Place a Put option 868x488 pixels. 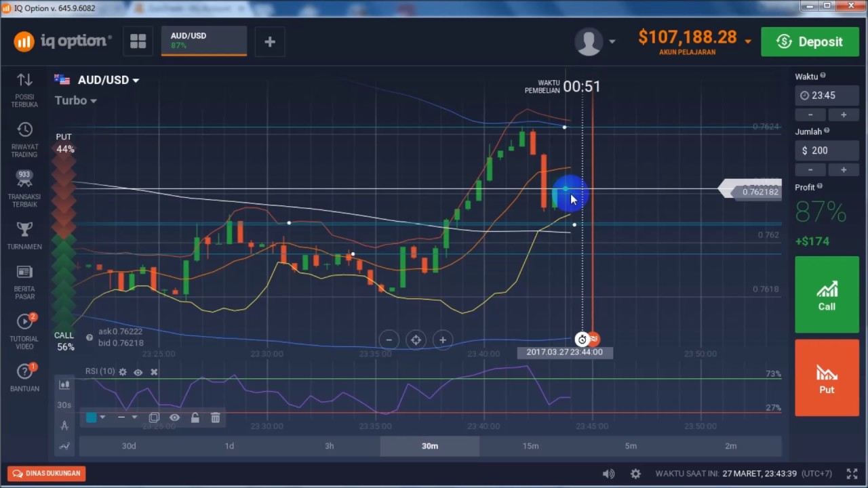pyautogui.click(x=827, y=378)
